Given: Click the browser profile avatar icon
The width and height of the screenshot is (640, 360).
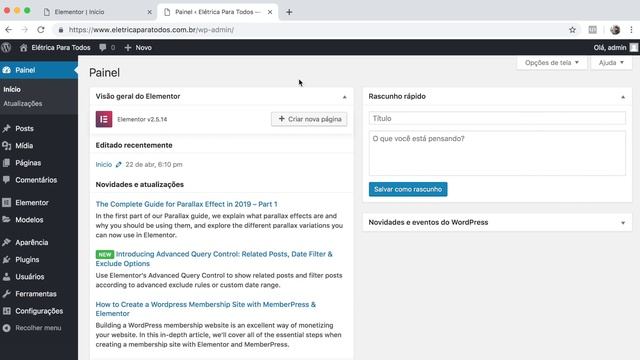Looking at the screenshot, I should [x=615, y=30].
